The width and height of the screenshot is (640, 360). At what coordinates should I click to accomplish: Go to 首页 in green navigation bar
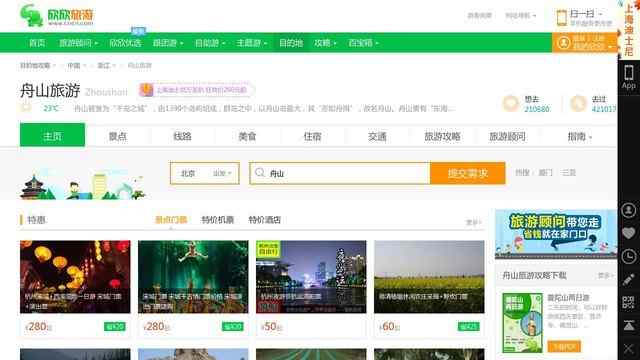click(x=37, y=43)
